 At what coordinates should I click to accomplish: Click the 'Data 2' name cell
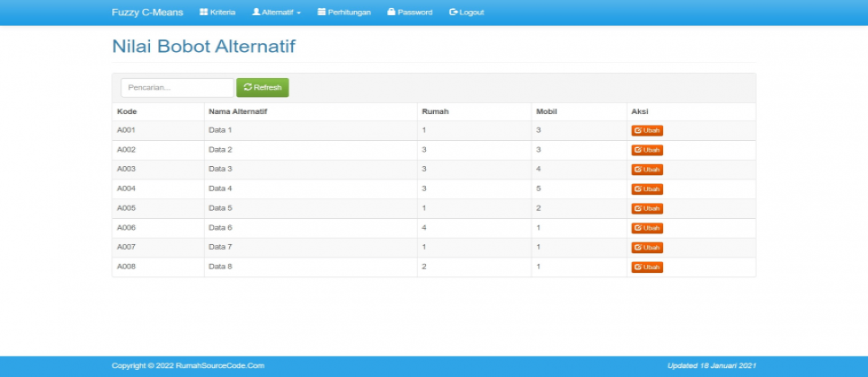(311, 150)
